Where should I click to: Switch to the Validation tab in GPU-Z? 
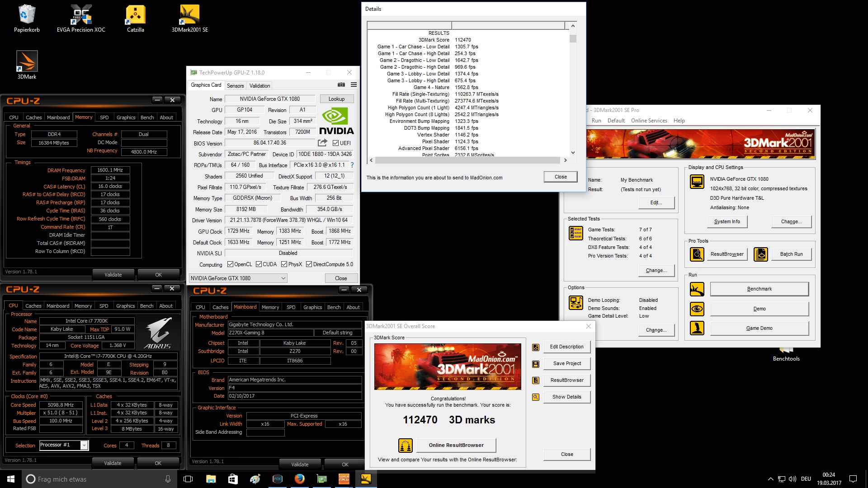(x=259, y=85)
